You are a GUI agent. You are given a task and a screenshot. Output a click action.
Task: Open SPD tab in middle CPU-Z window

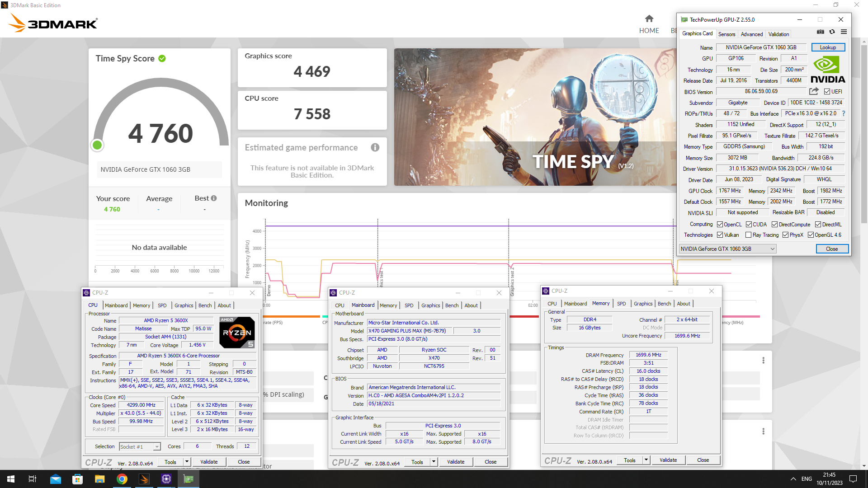pos(409,305)
